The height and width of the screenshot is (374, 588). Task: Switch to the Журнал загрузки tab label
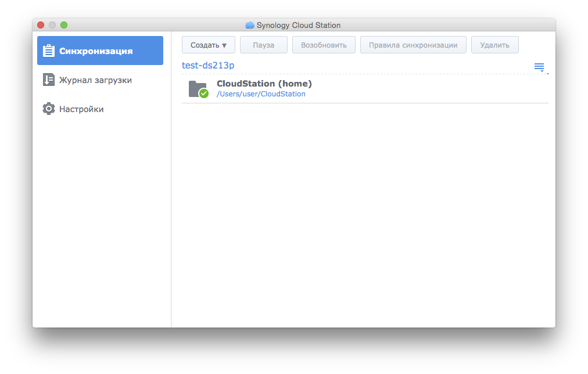point(96,80)
